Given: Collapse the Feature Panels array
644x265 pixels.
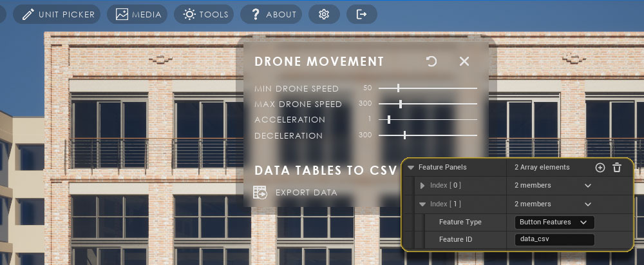Looking at the screenshot, I should click(x=411, y=168).
